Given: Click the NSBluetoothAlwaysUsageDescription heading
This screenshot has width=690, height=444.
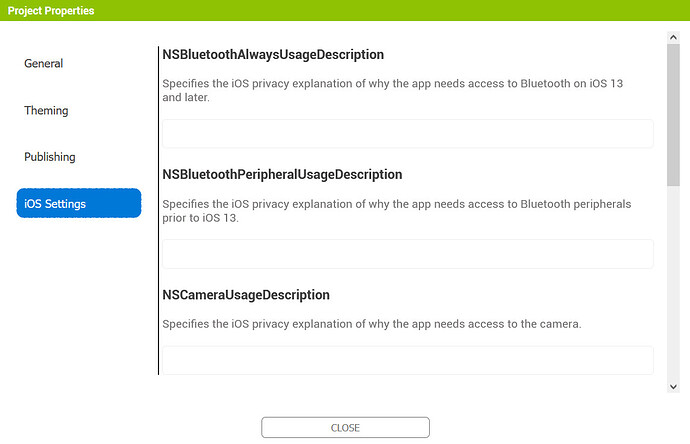Looking at the screenshot, I should click(273, 54).
